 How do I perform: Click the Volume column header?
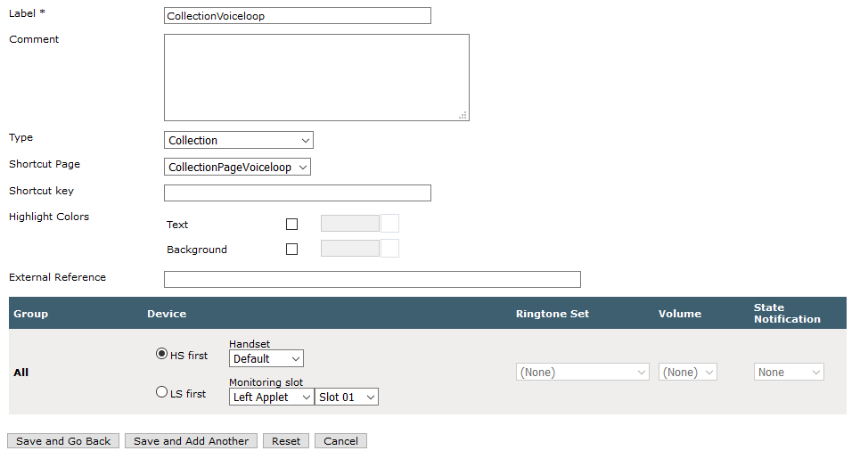[x=680, y=314]
